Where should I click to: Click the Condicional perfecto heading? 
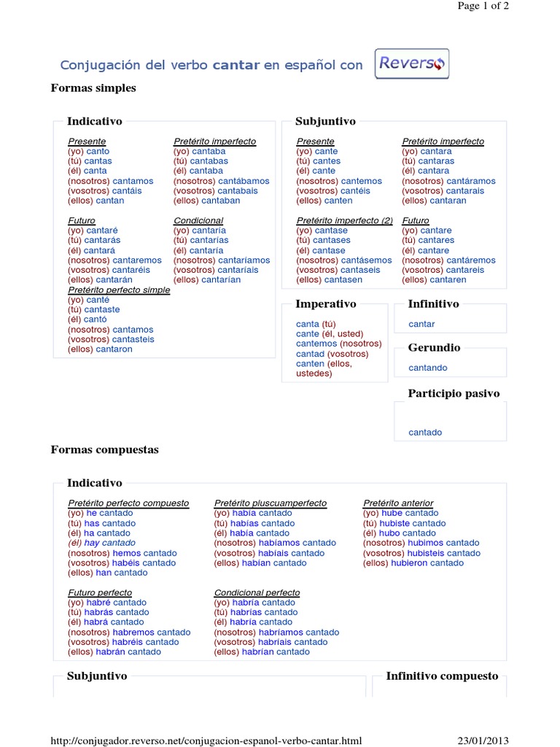(x=257, y=592)
